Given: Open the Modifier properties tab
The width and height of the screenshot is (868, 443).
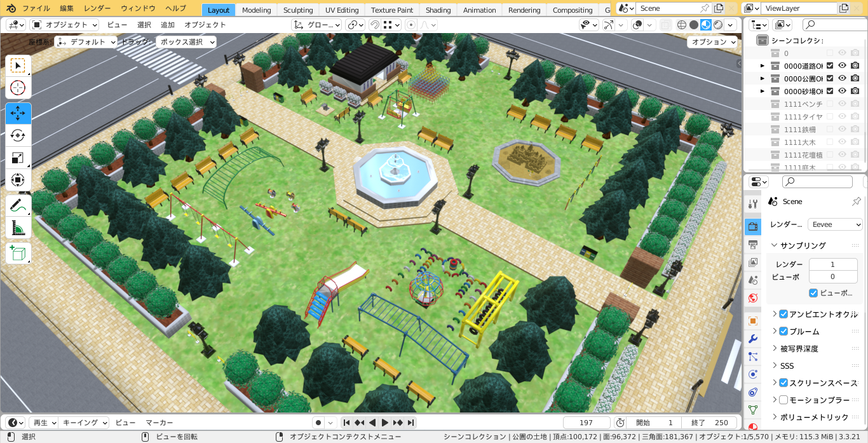Looking at the screenshot, I should click(x=753, y=339).
